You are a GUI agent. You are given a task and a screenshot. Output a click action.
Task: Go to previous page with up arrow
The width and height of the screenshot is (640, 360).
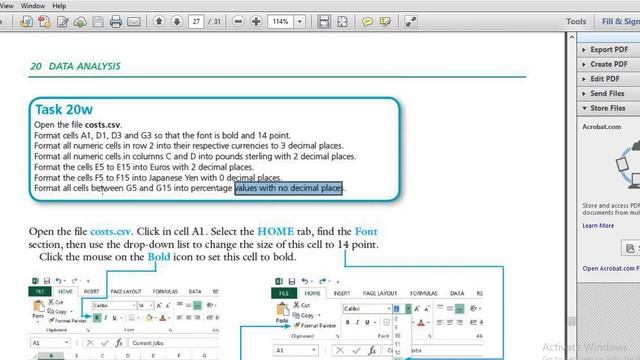[159, 22]
